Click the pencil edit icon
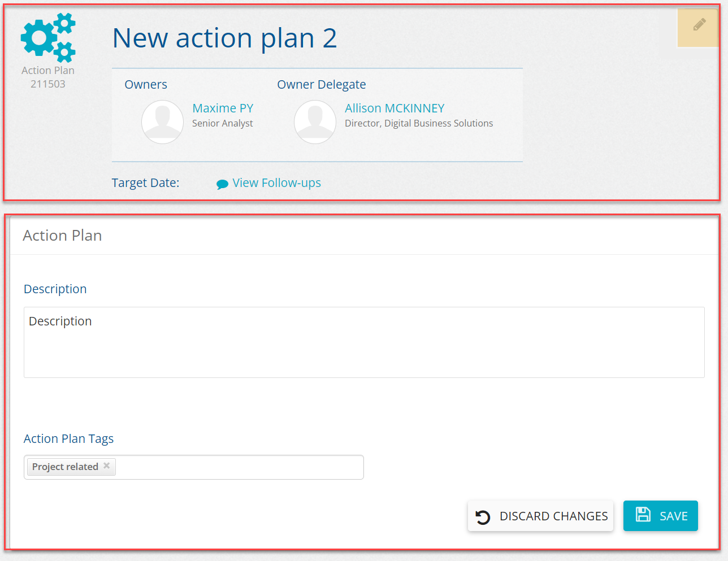Viewport: 728px width, 561px height. (x=699, y=25)
